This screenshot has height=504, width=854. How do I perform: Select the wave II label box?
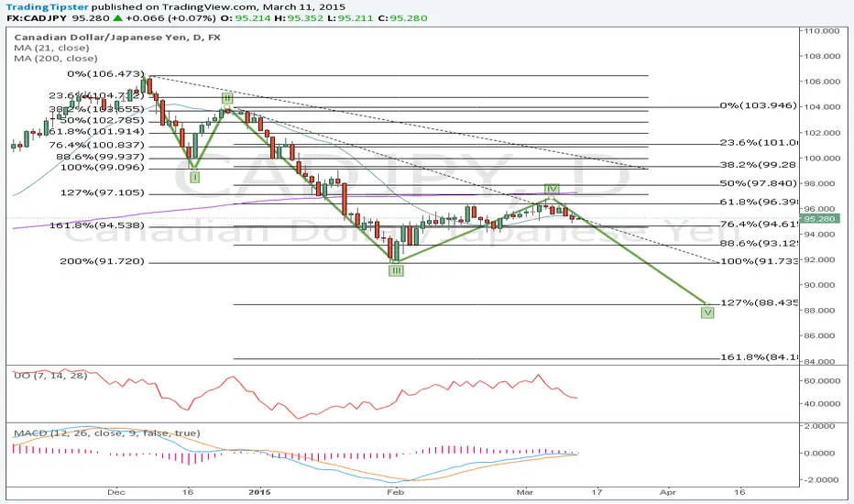(x=227, y=99)
